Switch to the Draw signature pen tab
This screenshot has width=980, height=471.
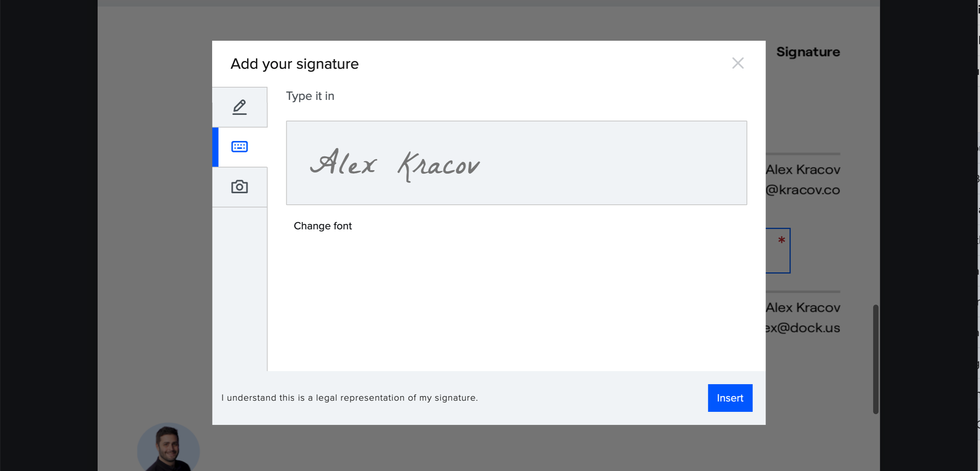pyautogui.click(x=239, y=107)
